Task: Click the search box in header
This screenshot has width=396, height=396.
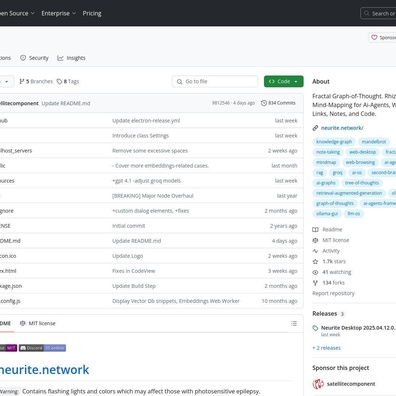Action: [378, 13]
